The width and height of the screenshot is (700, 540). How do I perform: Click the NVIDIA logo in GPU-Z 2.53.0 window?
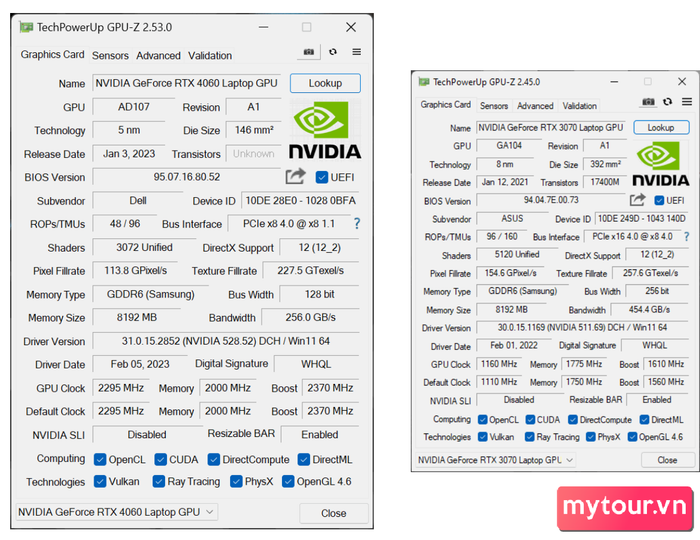coord(325,130)
